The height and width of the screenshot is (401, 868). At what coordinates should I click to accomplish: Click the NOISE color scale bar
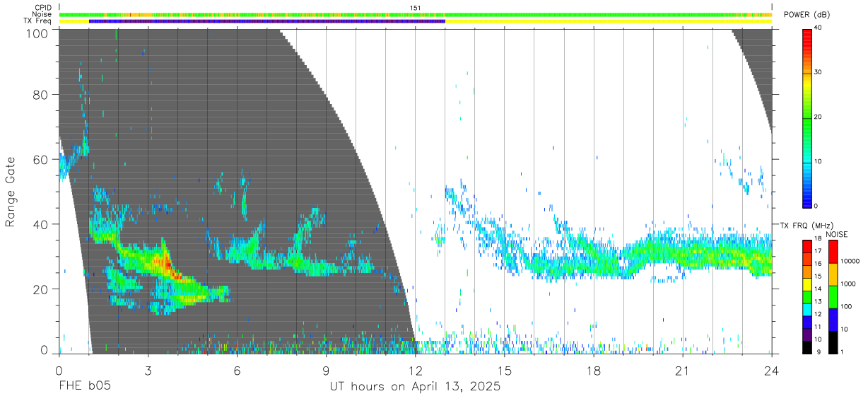[833, 296]
